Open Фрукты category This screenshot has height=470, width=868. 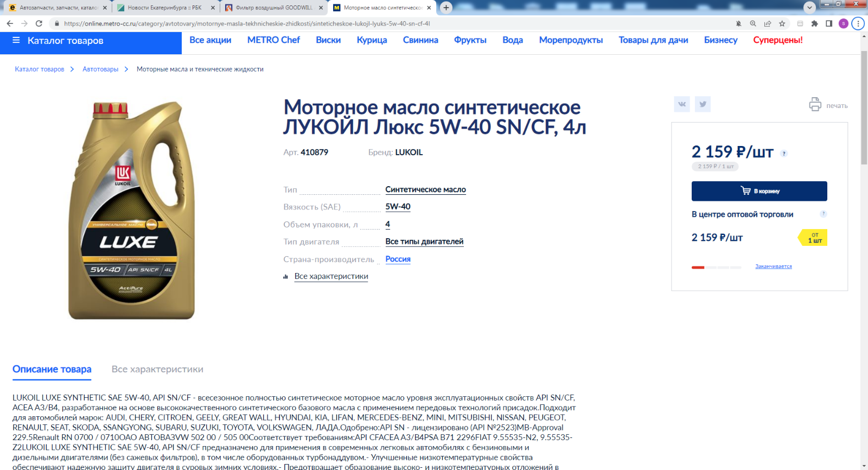470,40
